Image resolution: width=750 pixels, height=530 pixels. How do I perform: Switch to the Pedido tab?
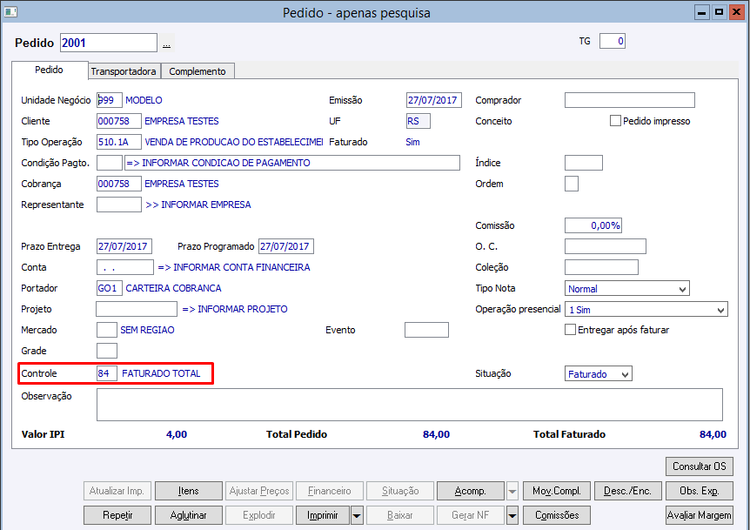coord(49,70)
